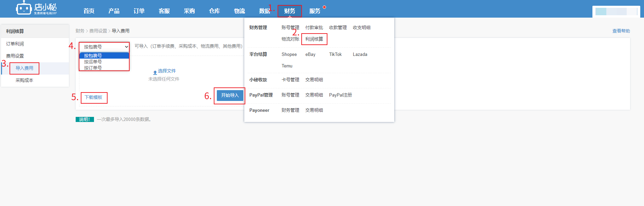Select 导入费用 in the left sidebar
This screenshot has height=206, width=644.
[24, 68]
